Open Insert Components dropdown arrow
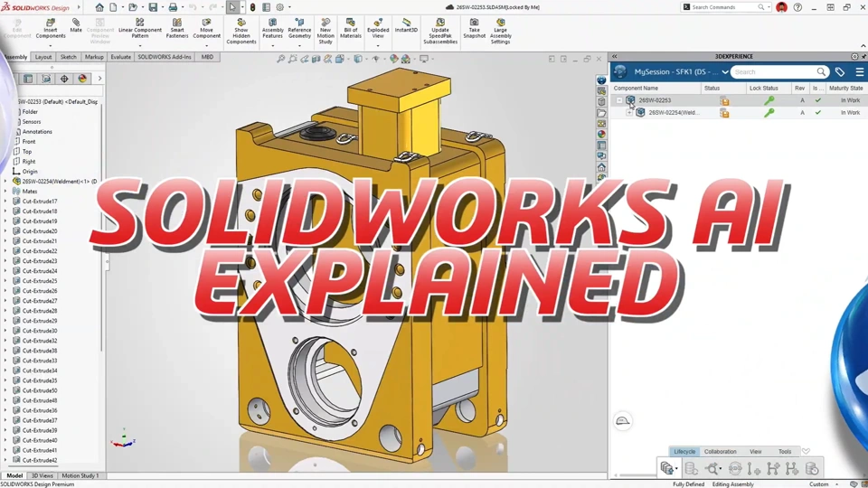 click(51, 45)
